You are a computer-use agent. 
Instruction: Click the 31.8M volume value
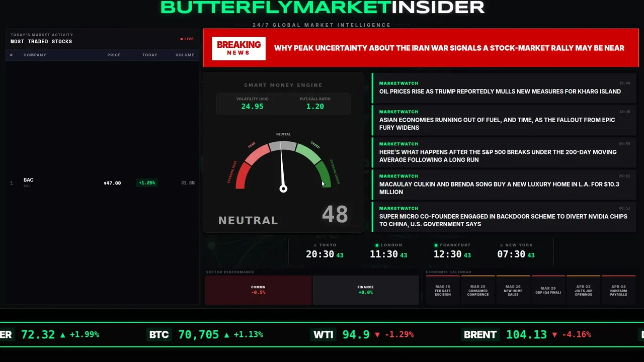(x=188, y=183)
